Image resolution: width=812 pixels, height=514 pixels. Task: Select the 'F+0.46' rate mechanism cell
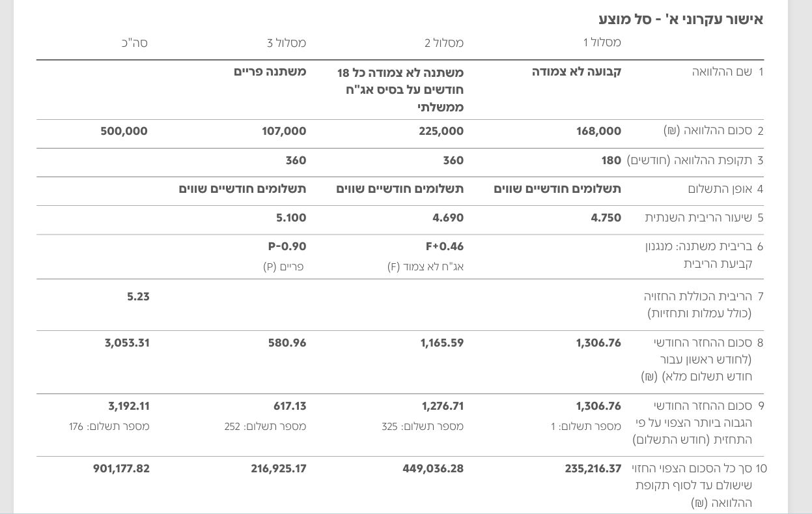[x=444, y=247]
